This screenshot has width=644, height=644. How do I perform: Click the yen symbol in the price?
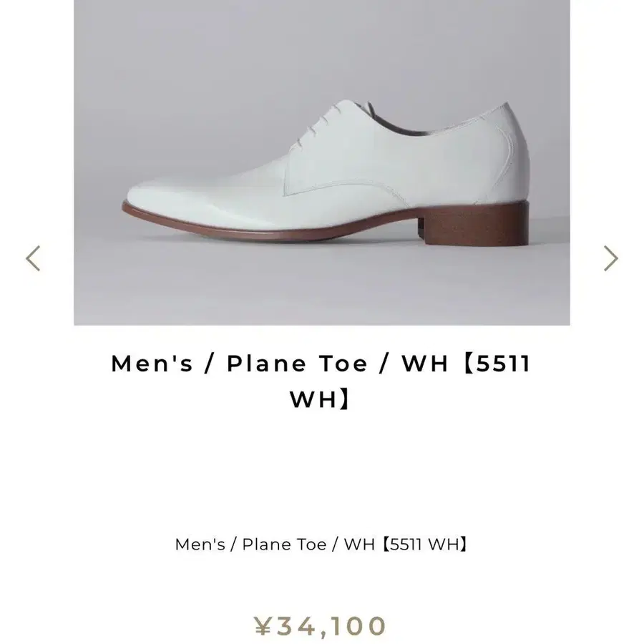pos(263,626)
